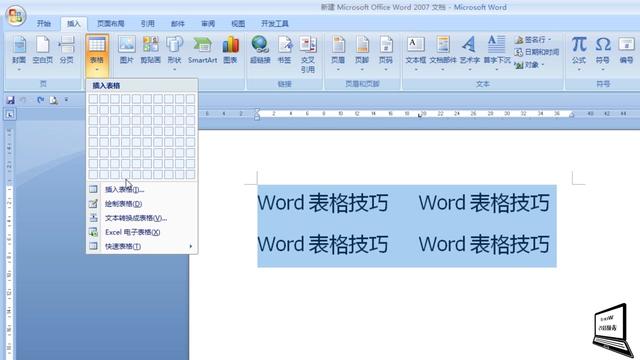Open 快速表格(T) quick tables entry
The image size is (640, 360).
point(142,246)
